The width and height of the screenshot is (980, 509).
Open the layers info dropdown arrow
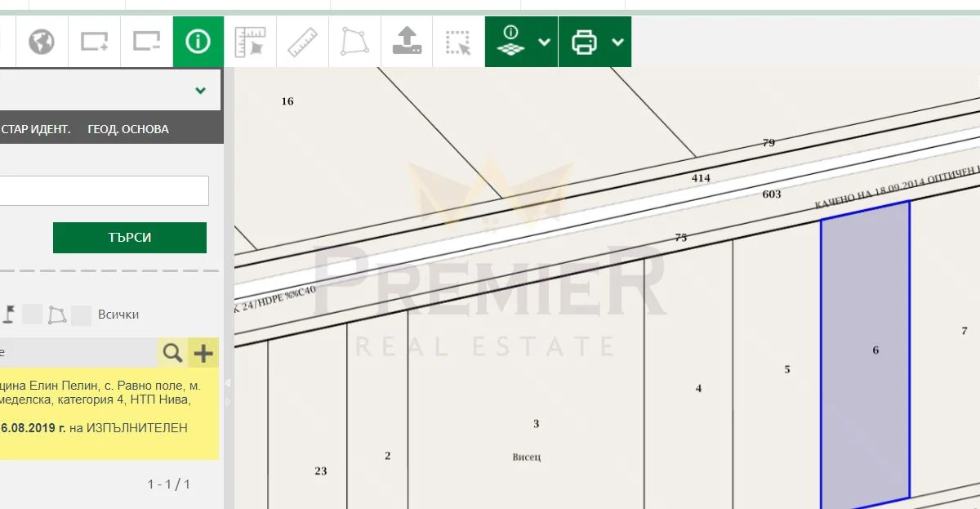tap(545, 42)
